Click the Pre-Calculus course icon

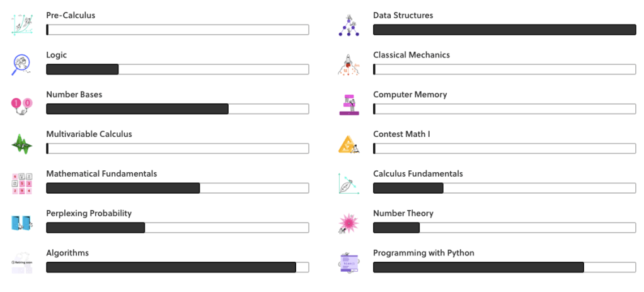pos(22,24)
